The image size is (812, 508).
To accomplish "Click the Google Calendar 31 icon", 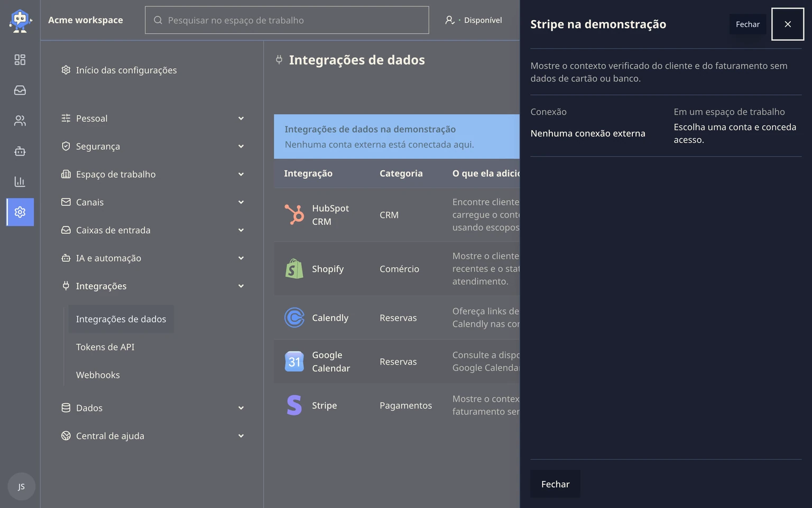I will click(294, 361).
